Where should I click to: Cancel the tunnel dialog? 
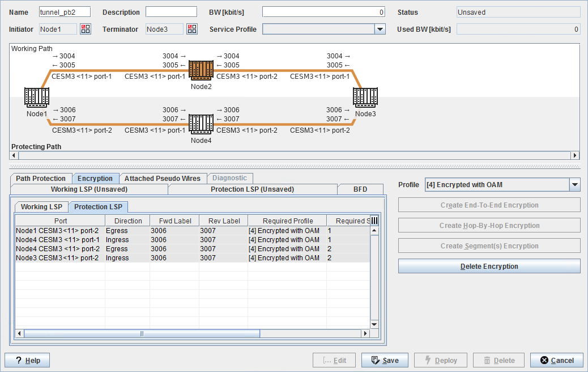coord(556,360)
